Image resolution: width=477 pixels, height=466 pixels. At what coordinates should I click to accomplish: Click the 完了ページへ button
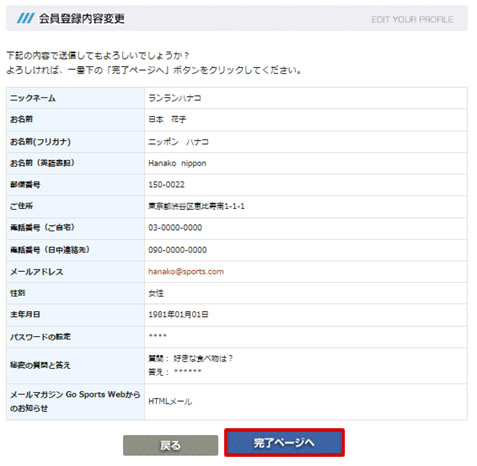(284, 442)
